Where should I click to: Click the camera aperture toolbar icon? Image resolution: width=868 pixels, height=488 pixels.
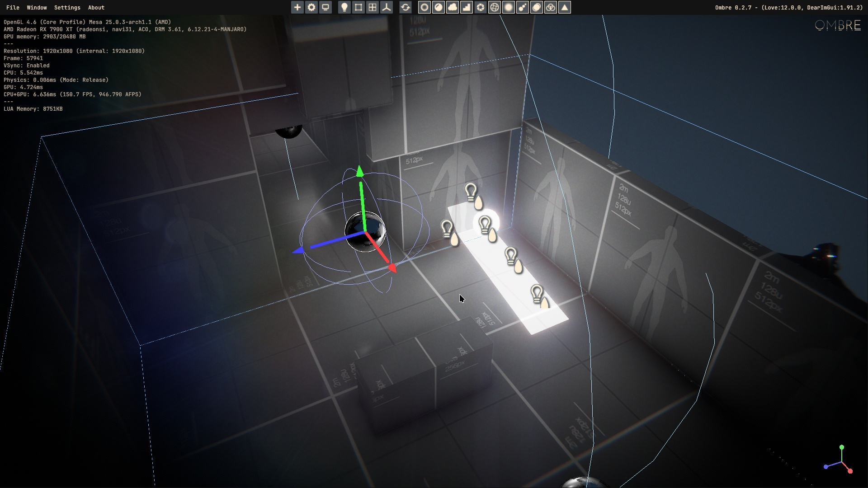coord(481,7)
